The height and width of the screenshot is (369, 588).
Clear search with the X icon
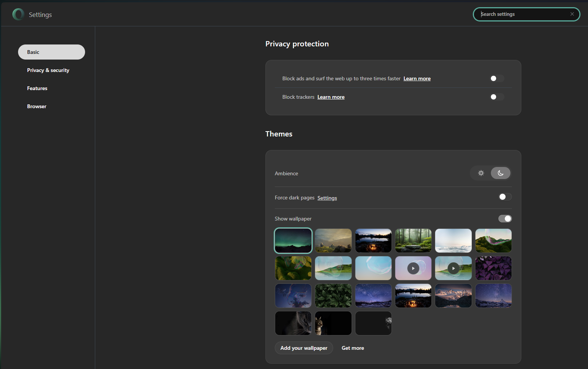pyautogui.click(x=572, y=14)
